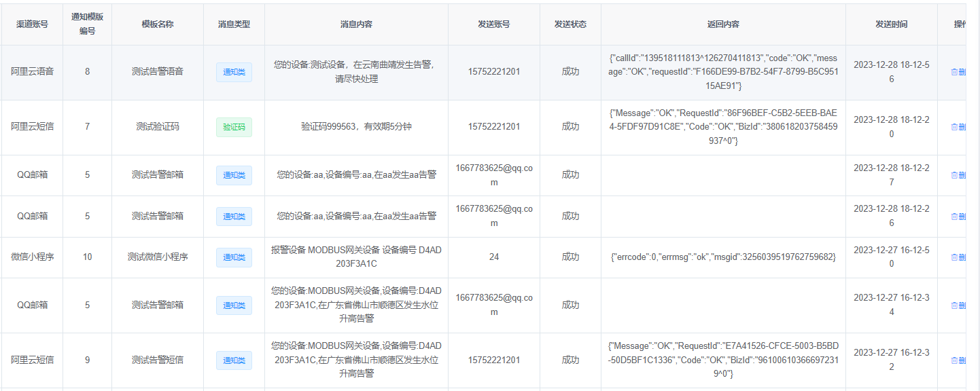
Task: Delete the QQ邮箱 record sent at 18-12-26
Action: (x=958, y=217)
